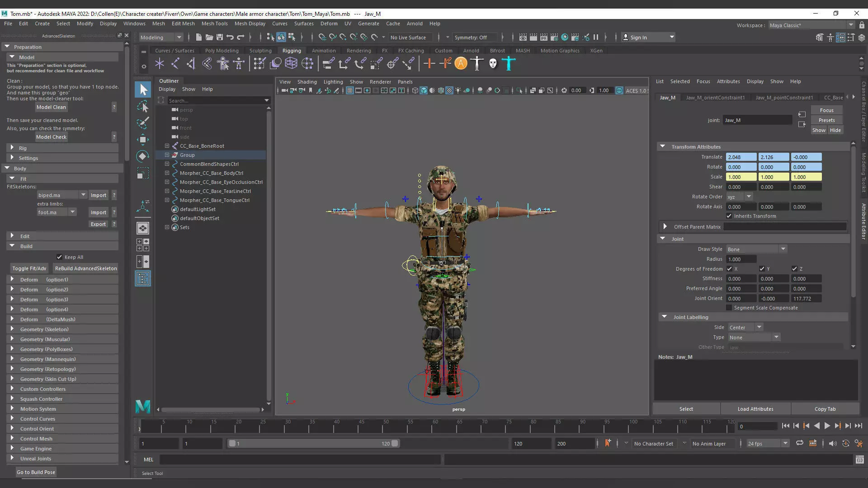Click the skull shelf icon
Screen dimensions: 868x488
click(x=493, y=64)
